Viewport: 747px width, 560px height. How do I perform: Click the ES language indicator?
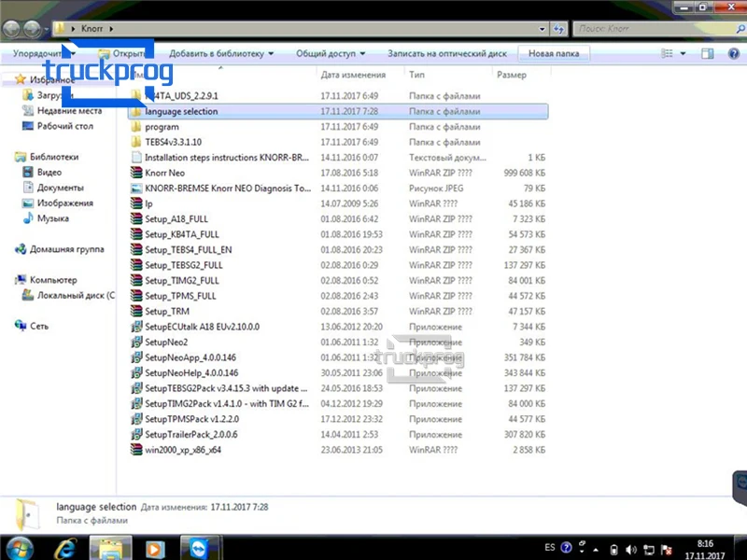[550, 547]
